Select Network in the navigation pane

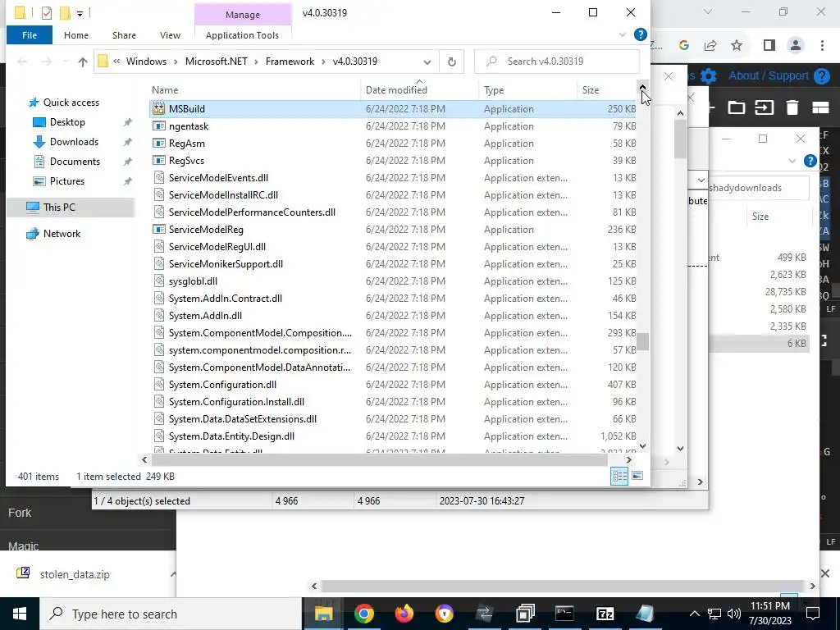click(62, 234)
